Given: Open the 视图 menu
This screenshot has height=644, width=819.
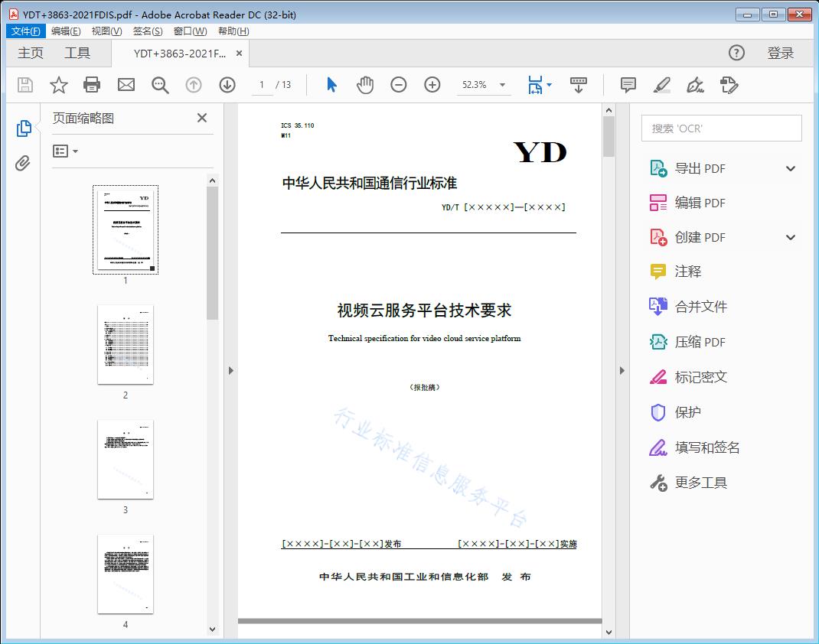Looking at the screenshot, I should tap(106, 31).
